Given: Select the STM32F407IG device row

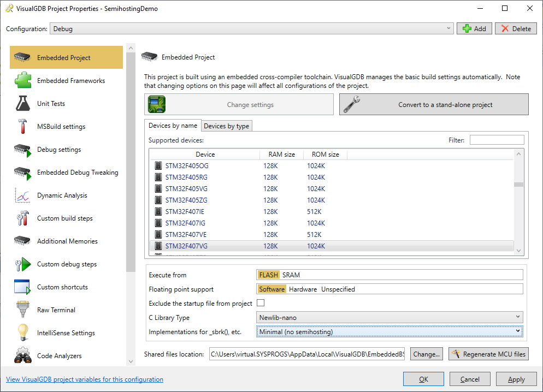Looking at the screenshot, I should point(332,223).
